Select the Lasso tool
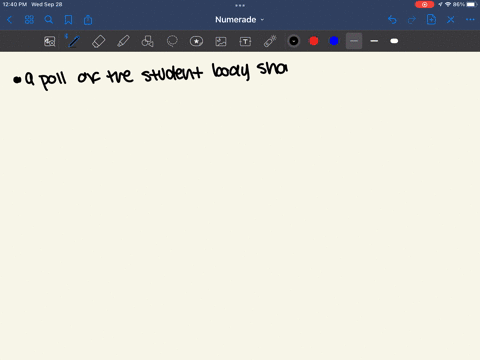 point(172,41)
